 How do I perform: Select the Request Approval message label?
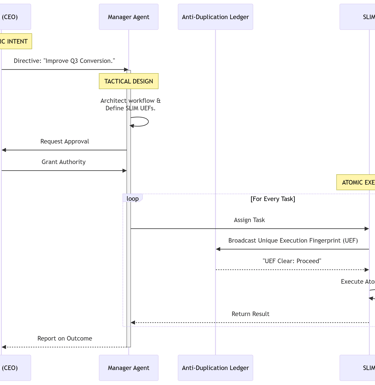click(65, 141)
